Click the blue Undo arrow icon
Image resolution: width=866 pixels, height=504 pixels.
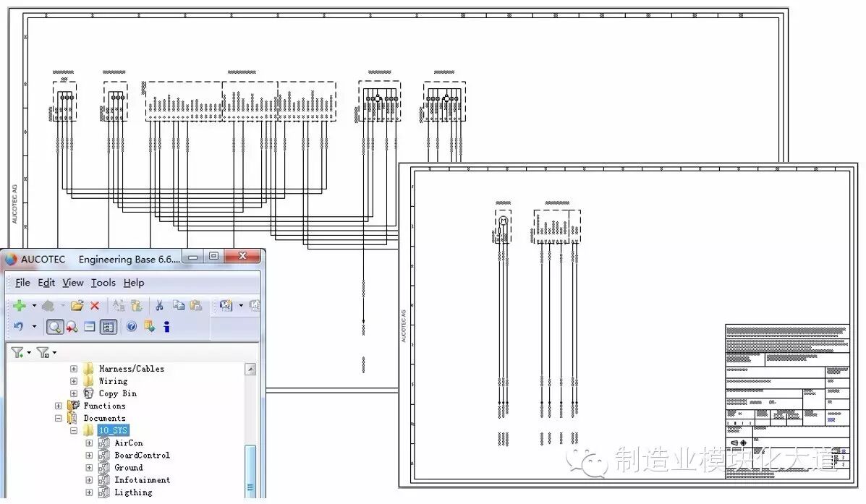19,326
